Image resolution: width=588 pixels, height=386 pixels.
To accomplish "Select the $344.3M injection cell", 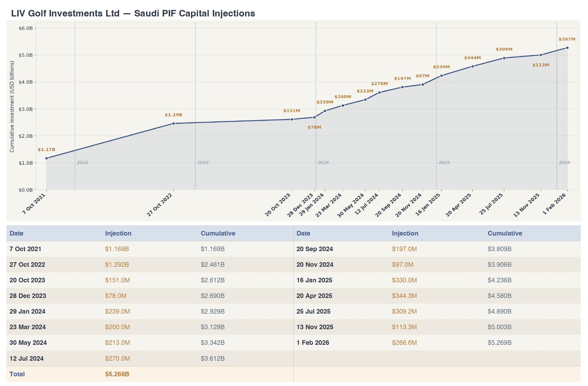I will click(404, 296).
